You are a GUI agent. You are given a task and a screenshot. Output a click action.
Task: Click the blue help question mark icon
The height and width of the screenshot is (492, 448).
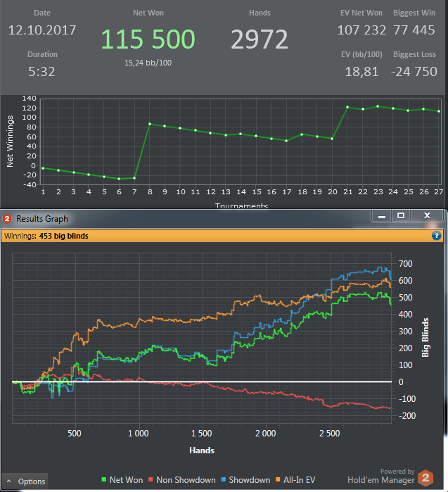[x=436, y=236]
